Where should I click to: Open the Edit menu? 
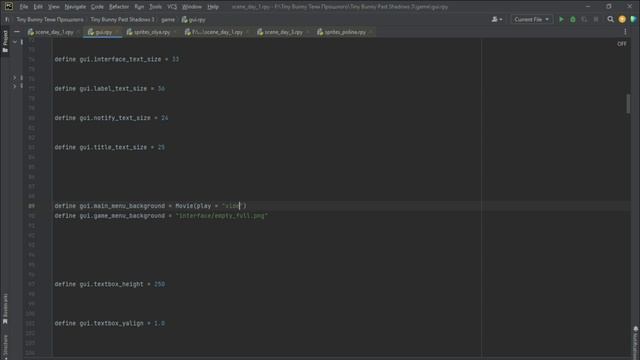[38, 7]
